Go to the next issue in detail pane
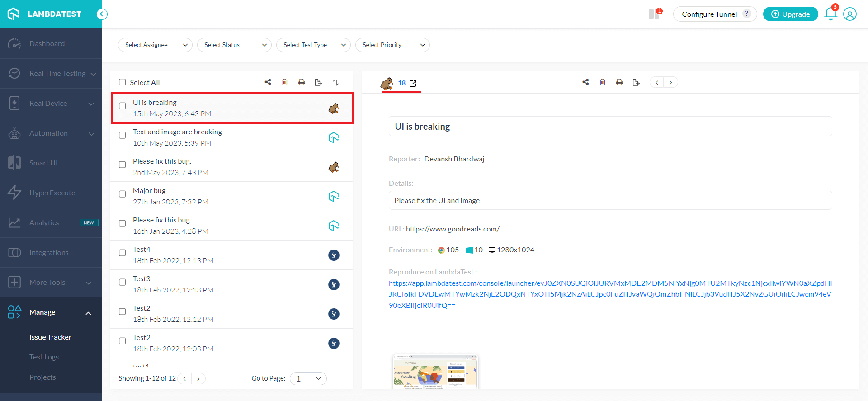Screen dimensions: 868x401 point(671,82)
